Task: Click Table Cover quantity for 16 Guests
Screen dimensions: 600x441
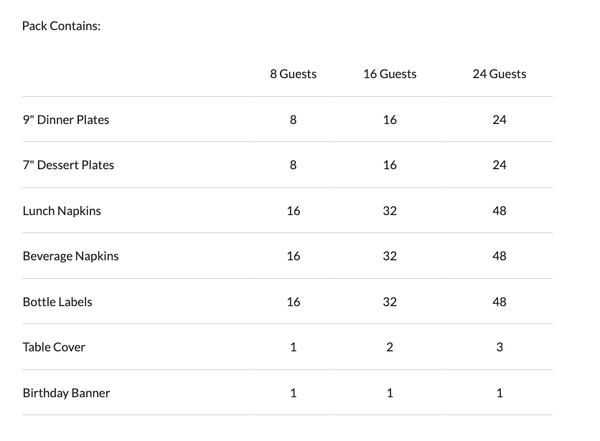Action: (390, 347)
